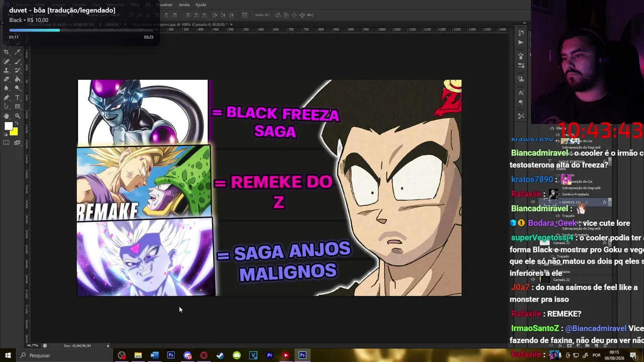This screenshot has width=644, height=362.
Task: Open the Tool Presets panel icon
Action: (521, 116)
